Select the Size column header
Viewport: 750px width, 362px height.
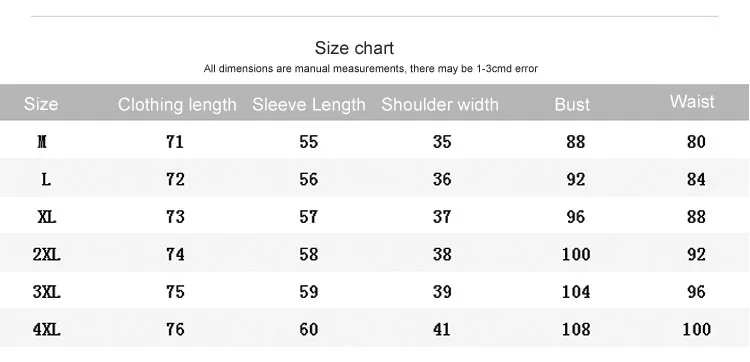(41, 104)
